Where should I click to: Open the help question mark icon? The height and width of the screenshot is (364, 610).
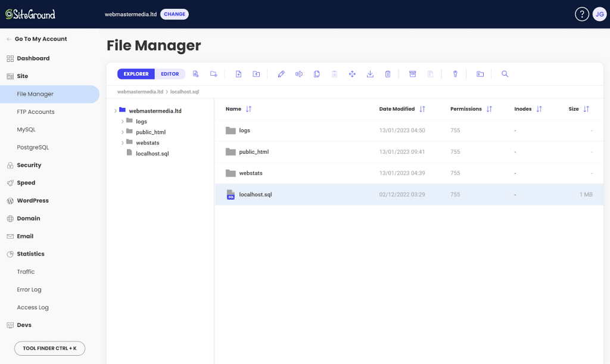click(x=581, y=14)
